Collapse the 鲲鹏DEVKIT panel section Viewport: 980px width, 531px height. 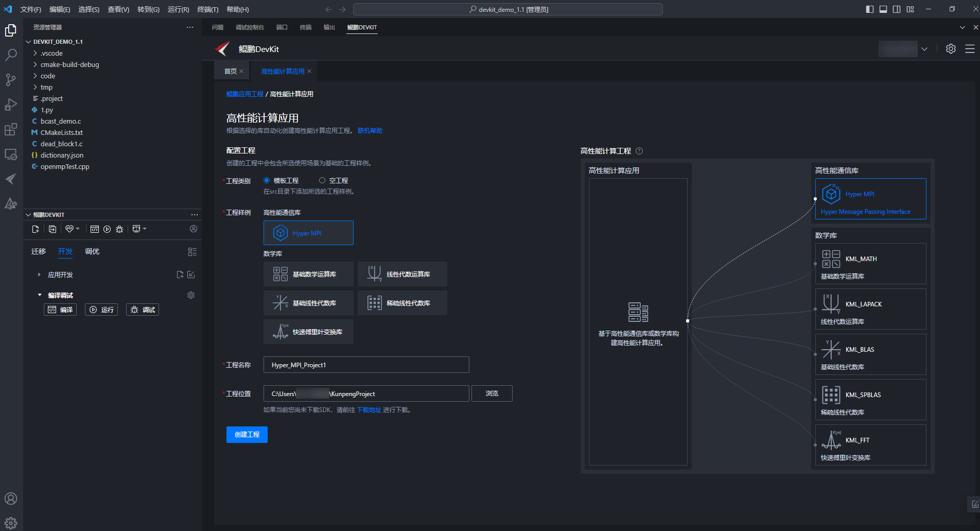pos(28,215)
